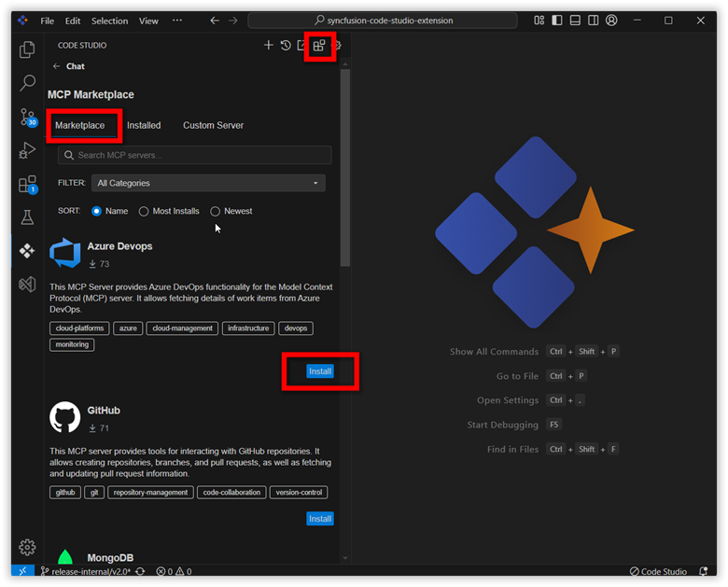Image resolution: width=728 pixels, height=587 pixels.
Task: Open Run and Debug view
Action: 27,150
